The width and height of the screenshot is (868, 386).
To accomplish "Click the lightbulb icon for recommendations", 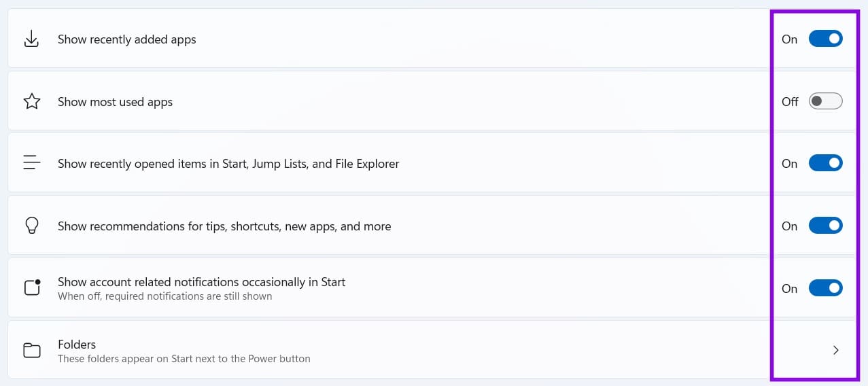I will pyautogui.click(x=31, y=226).
